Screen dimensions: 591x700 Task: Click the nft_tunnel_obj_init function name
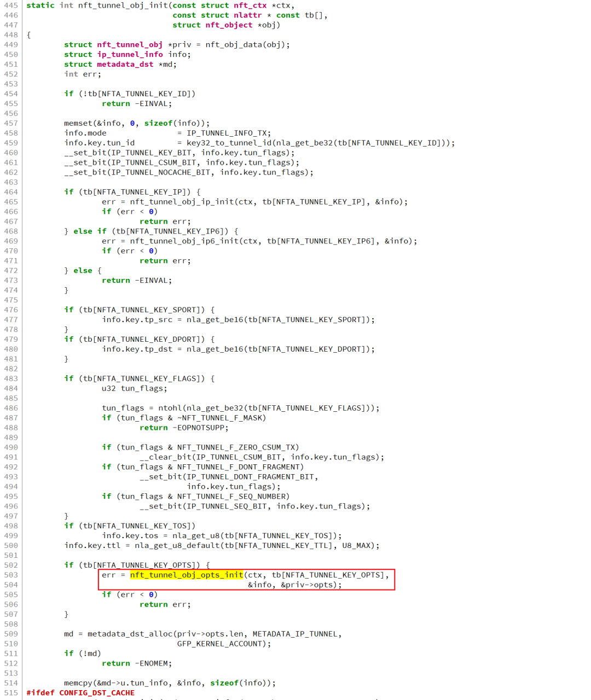tap(123, 5)
